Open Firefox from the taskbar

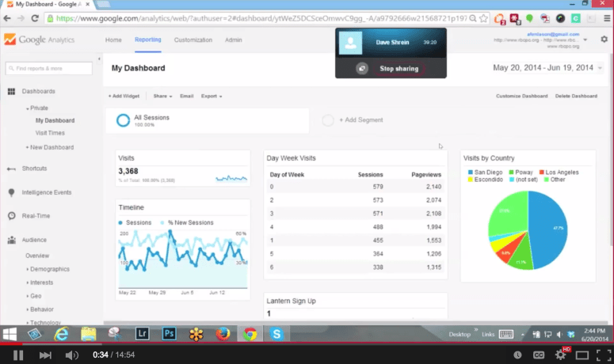pyautogui.click(x=223, y=334)
